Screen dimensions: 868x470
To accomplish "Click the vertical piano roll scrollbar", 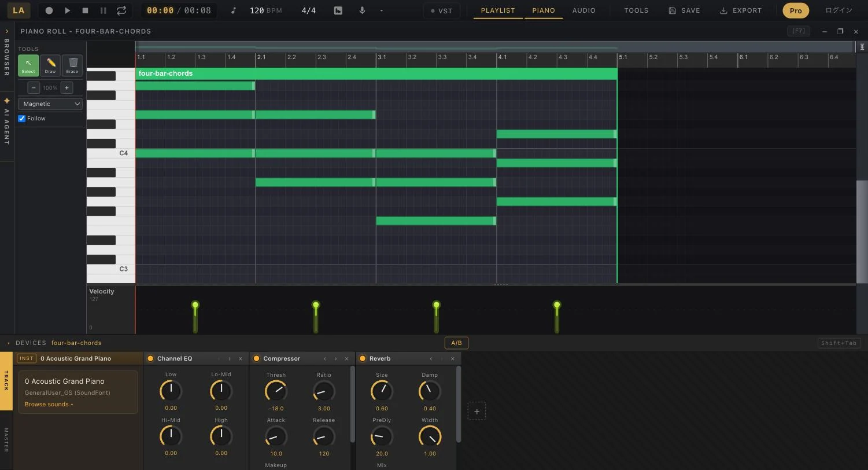I will coord(862,232).
